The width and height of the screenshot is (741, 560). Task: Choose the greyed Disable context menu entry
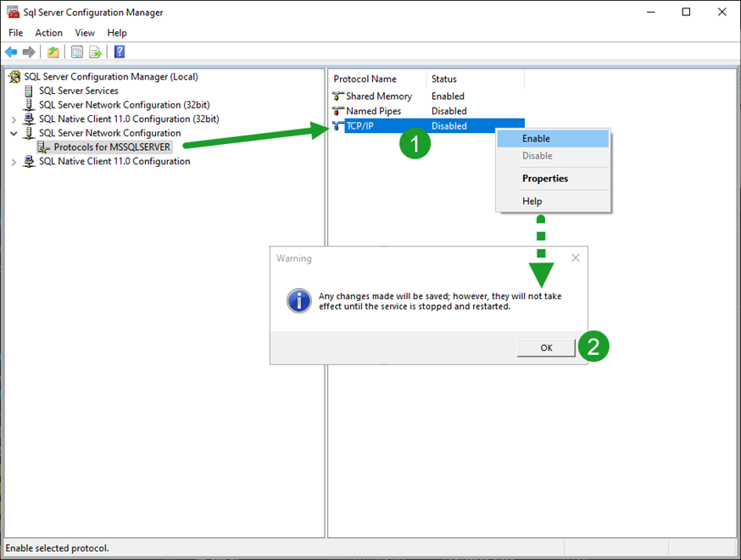tap(553, 156)
